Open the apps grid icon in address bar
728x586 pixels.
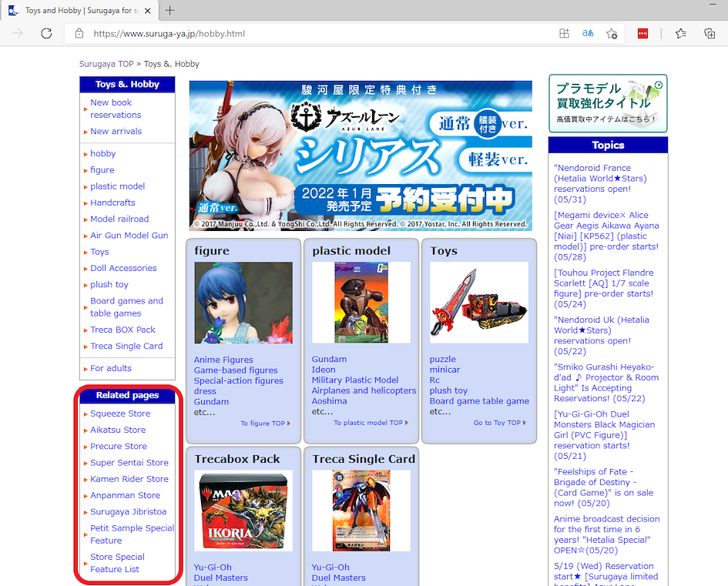click(564, 33)
